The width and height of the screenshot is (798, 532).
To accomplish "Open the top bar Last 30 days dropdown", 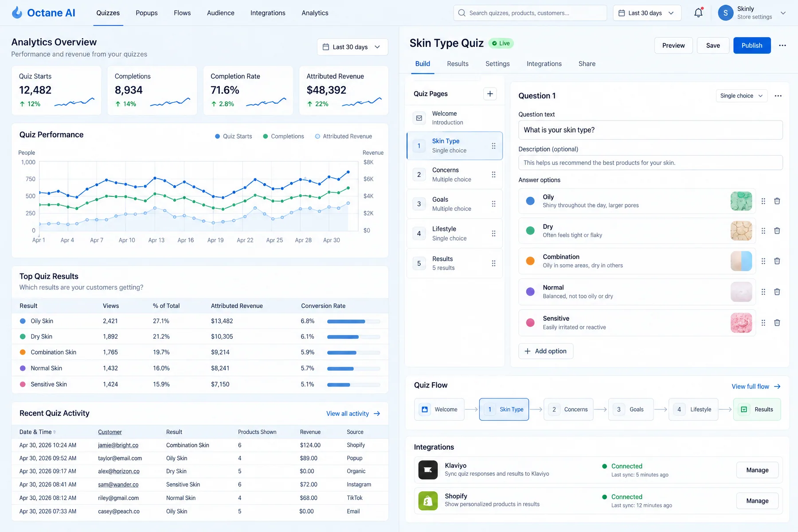I will tap(647, 13).
